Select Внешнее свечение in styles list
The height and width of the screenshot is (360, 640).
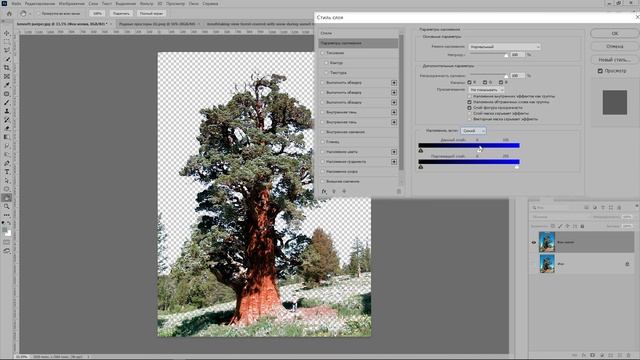[x=358, y=181]
